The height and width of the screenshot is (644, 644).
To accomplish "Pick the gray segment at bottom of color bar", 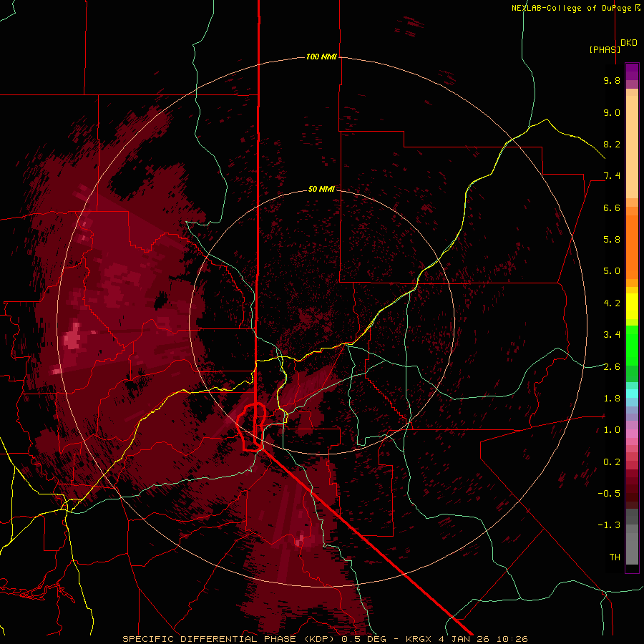I will click(x=632, y=538).
